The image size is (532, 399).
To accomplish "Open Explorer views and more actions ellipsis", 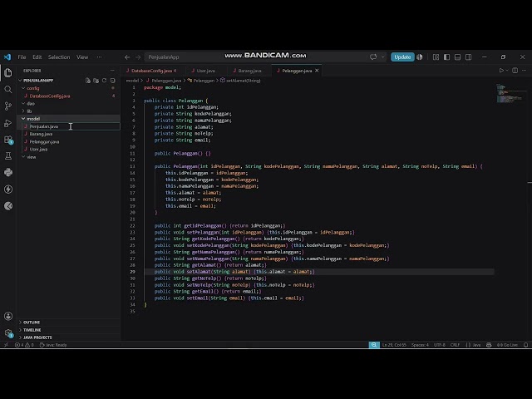I will click(x=112, y=71).
